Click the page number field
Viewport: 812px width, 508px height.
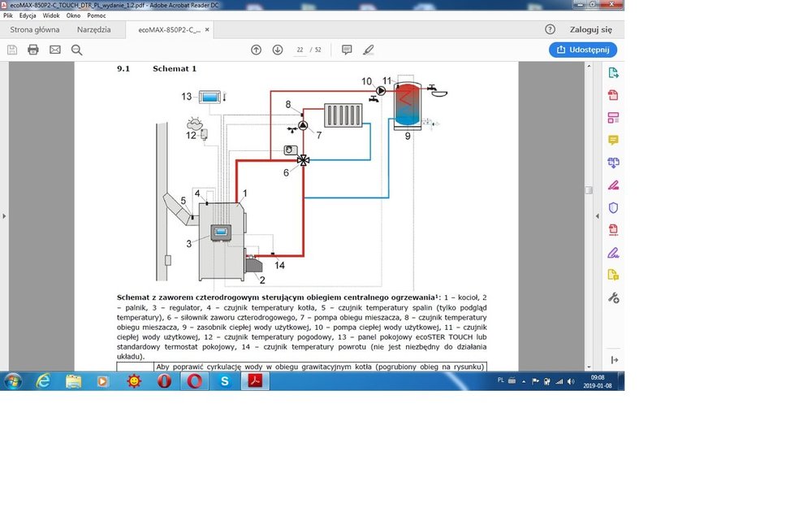click(300, 50)
